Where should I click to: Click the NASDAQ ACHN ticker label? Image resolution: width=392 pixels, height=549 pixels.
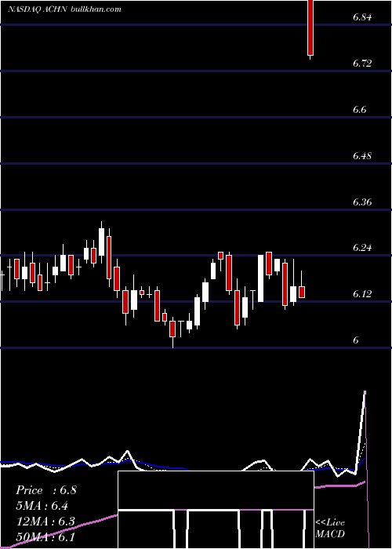pos(38,9)
